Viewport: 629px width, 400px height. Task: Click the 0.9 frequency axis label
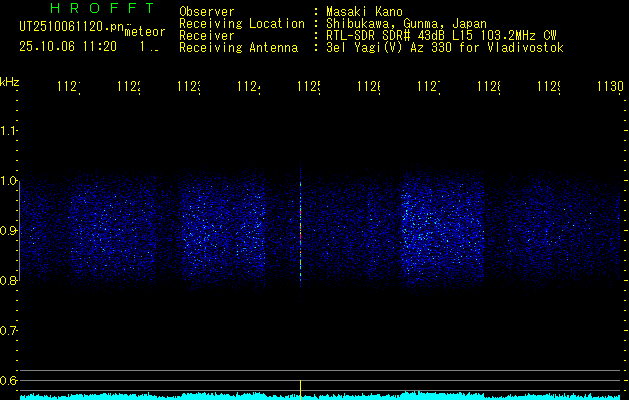(x=8, y=231)
